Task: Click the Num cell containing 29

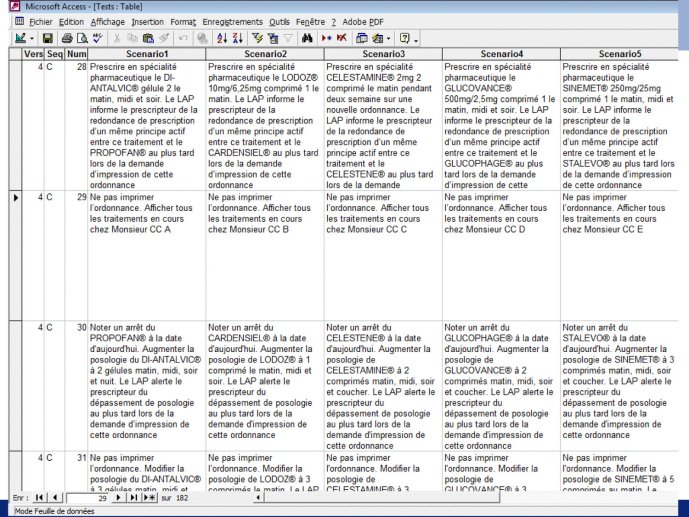Action: pos(76,255)
